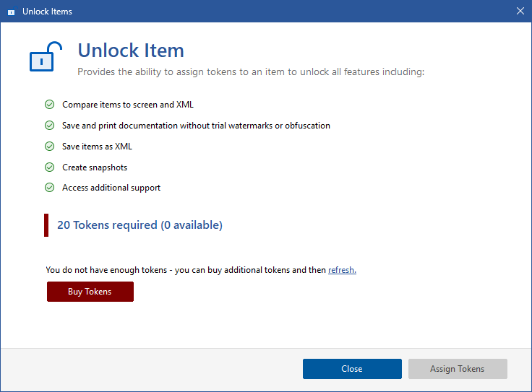This screenshot has width=532, height=392.
Task: Click the 20 Tokens required text
Action: pyautogui.click(x=140, y=225)
